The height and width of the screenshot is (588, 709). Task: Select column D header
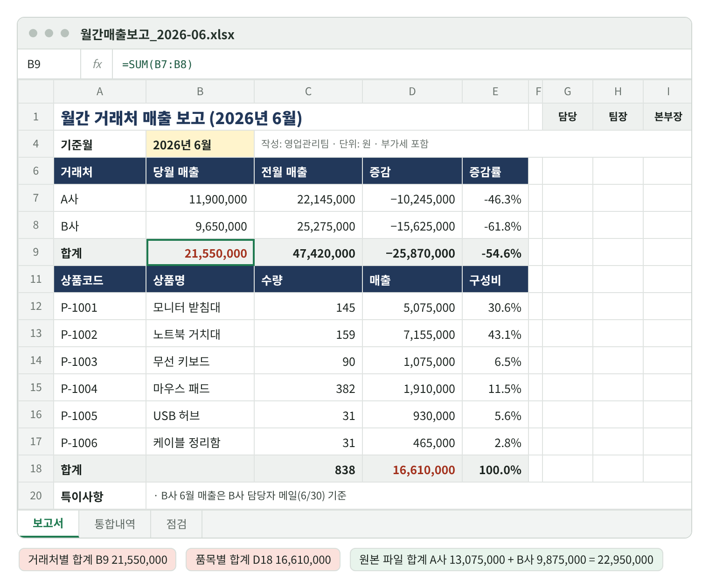point(412,91)
